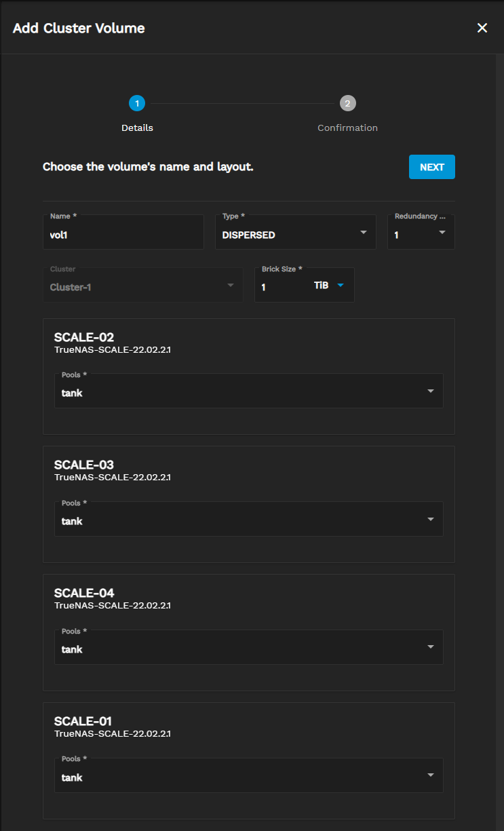Click the blue arrow beside TiB

pyautogui.click(x=341, y=286)
